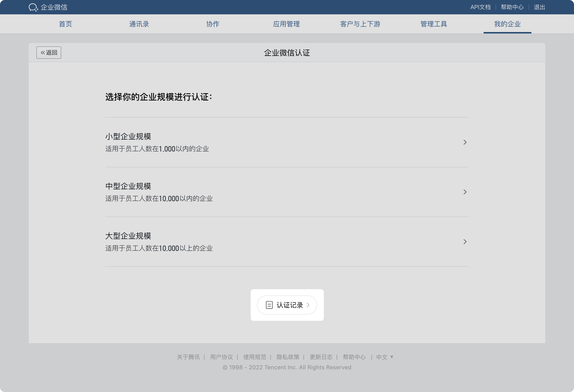574x392 pixels.
Task: Open the 更新日志 footer link
Action: (321, 357)
